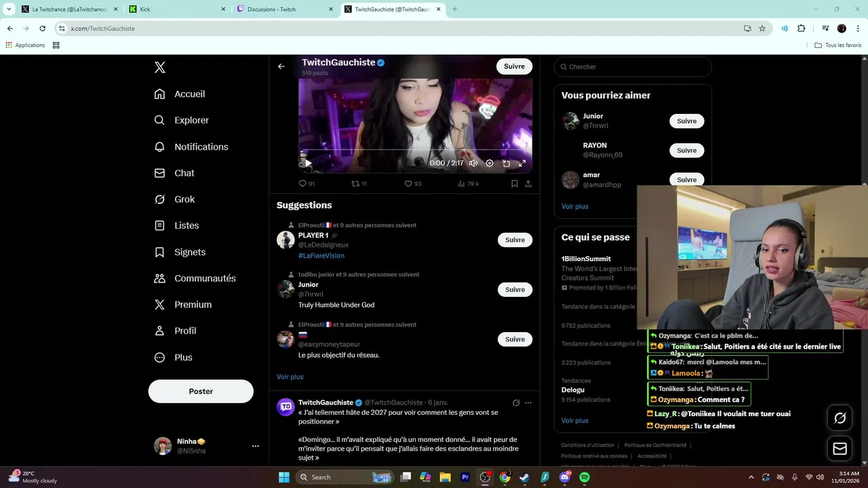Reload the page
Image resolution: width=868 pixels, height=488 pixels.
click(x=42, y=28)
